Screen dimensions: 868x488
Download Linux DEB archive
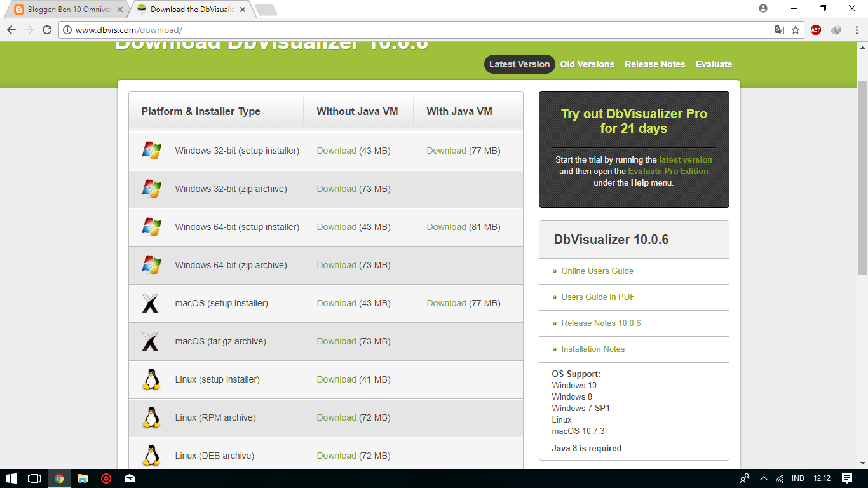click(336, 456)
